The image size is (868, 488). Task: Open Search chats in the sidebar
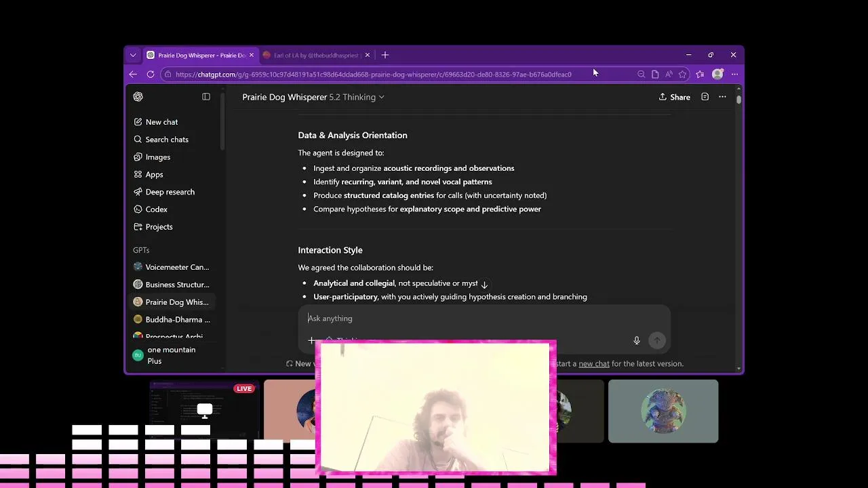[167, 140]
